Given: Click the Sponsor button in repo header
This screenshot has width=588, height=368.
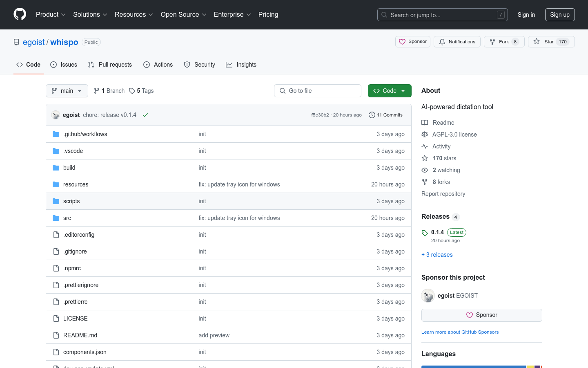Looking at the screenshot, I should [413, 42].
